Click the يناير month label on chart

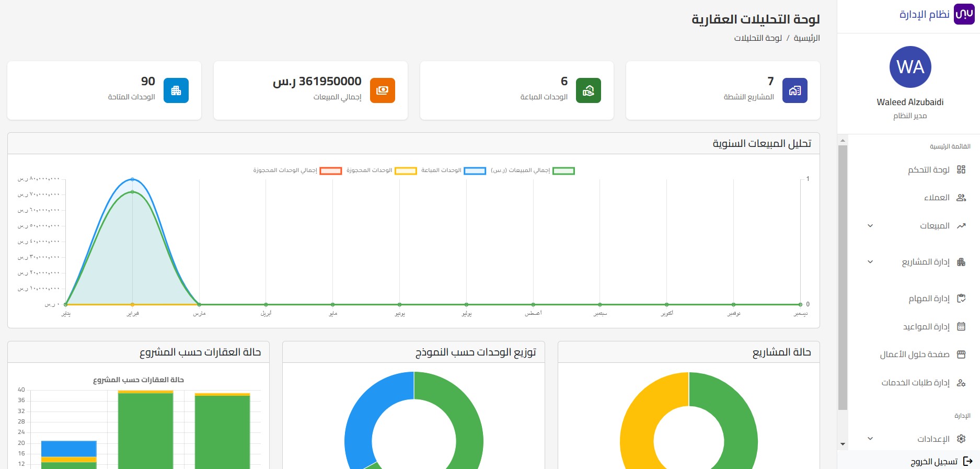click(66, 313)
